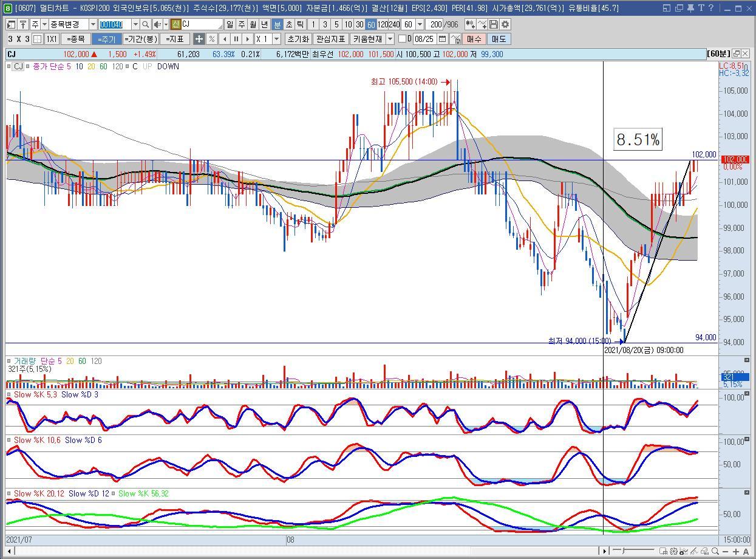Viewport: 756px width, 559px height.
Task: Toggle the Slow %K 5,3 panel checkbox
Action: coord(9,394)
